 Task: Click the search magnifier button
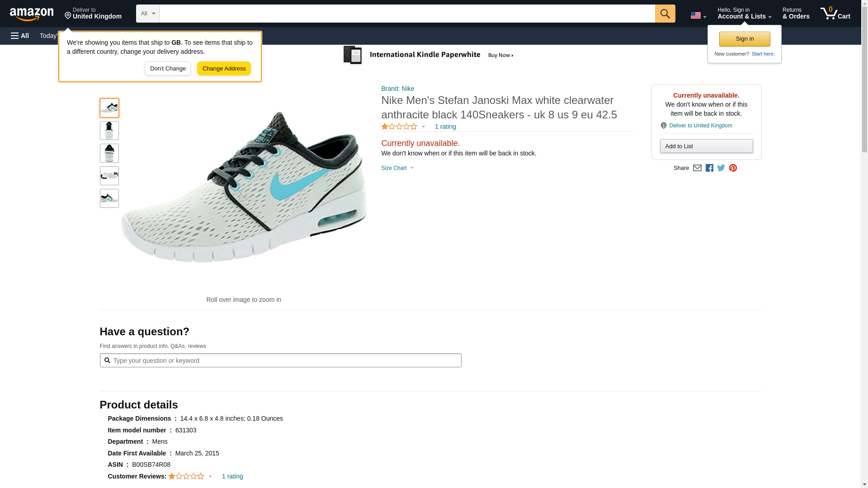[665, 14]
